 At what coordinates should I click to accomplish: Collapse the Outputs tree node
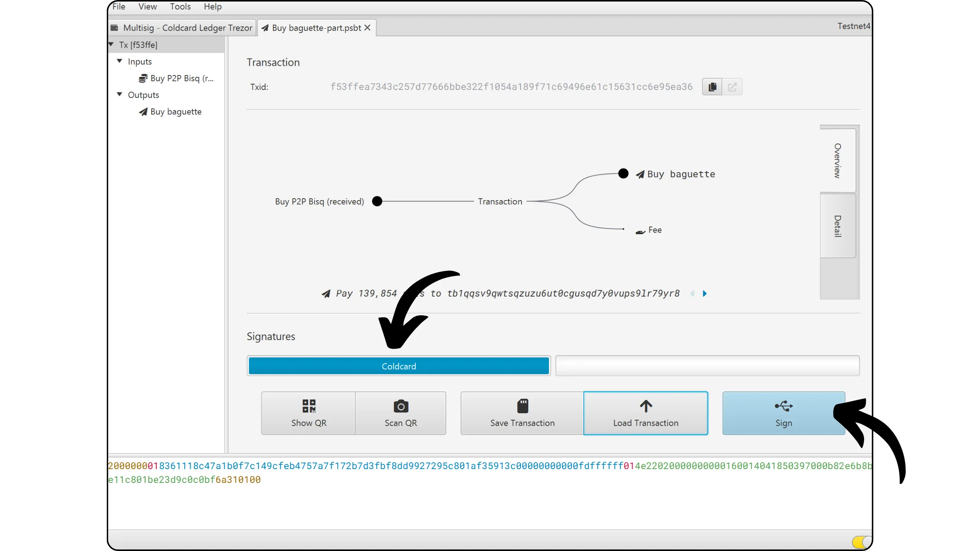coord(119,95)
